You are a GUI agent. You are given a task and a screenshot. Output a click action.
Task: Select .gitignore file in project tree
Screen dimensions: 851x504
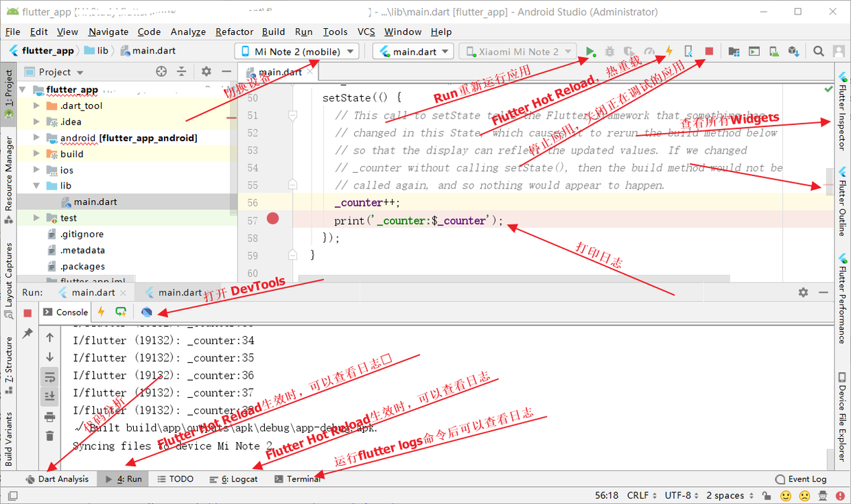81,235
